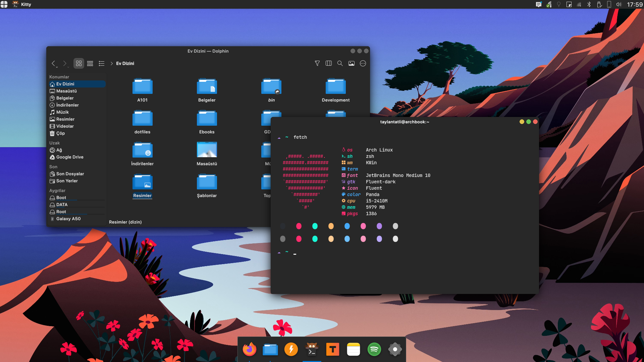Select the Root device in sidebar
Screen dimensions: 644x362
coord(77,212)
